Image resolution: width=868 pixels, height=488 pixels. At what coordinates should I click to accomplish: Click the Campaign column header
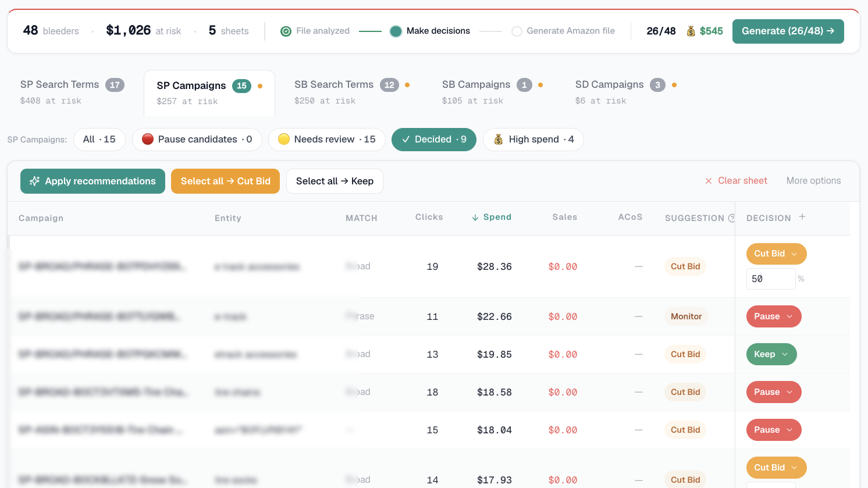point(41,218)
